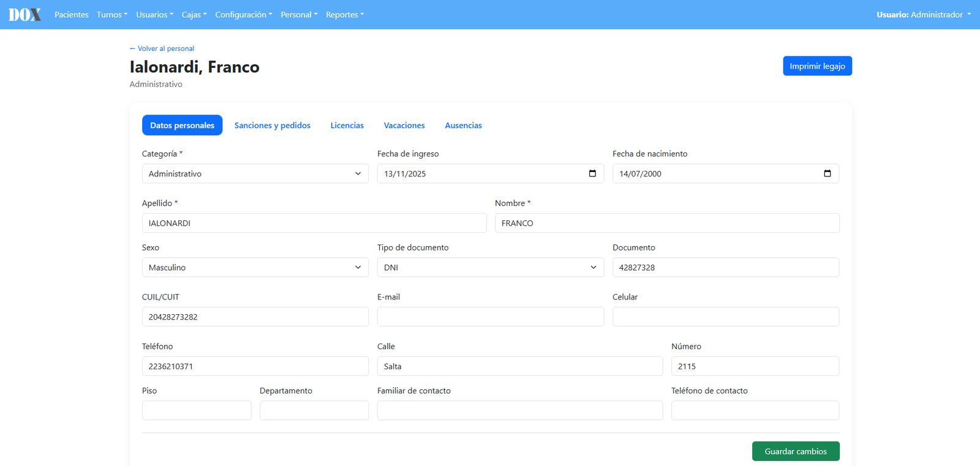This screenshot has height=466, width=980.
Task: Focus the Celular text field
Action: point(726,317)
